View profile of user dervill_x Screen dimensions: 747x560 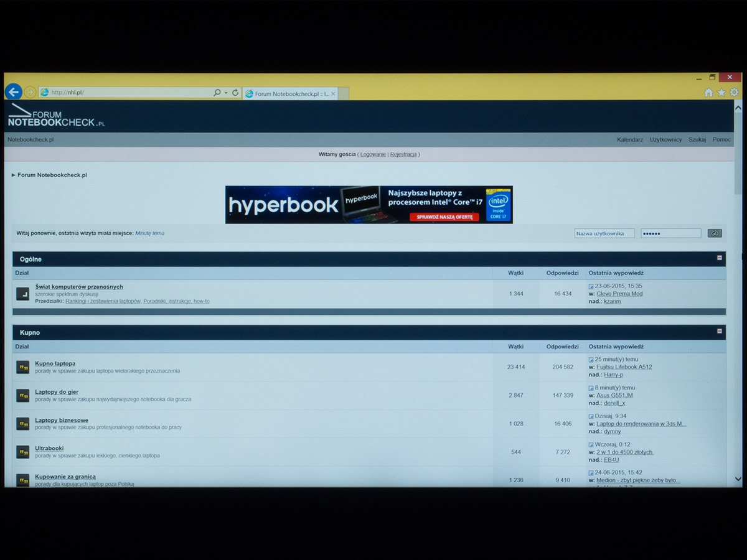tap(615, 403)
